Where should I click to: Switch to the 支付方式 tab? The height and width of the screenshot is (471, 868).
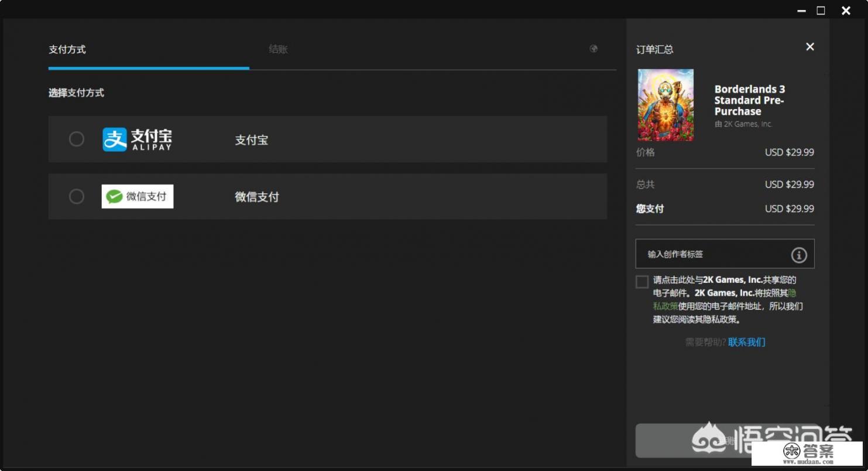(x=67, y=49)
